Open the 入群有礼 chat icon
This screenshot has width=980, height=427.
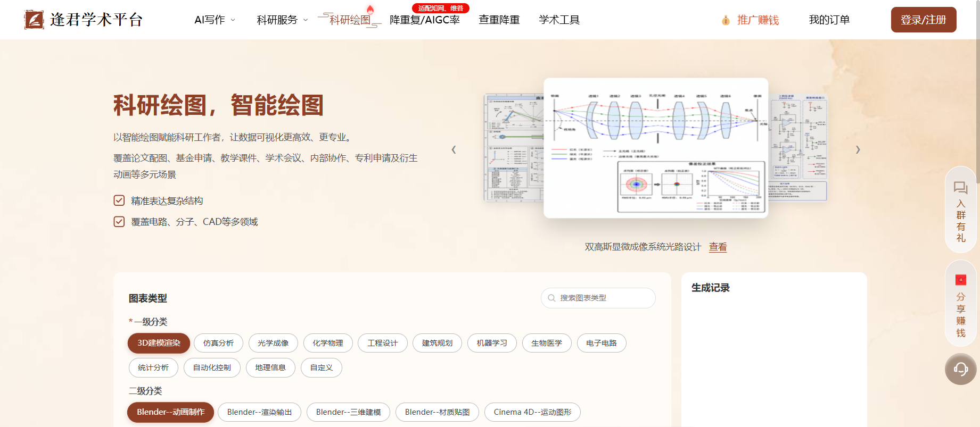pos(960,188)
